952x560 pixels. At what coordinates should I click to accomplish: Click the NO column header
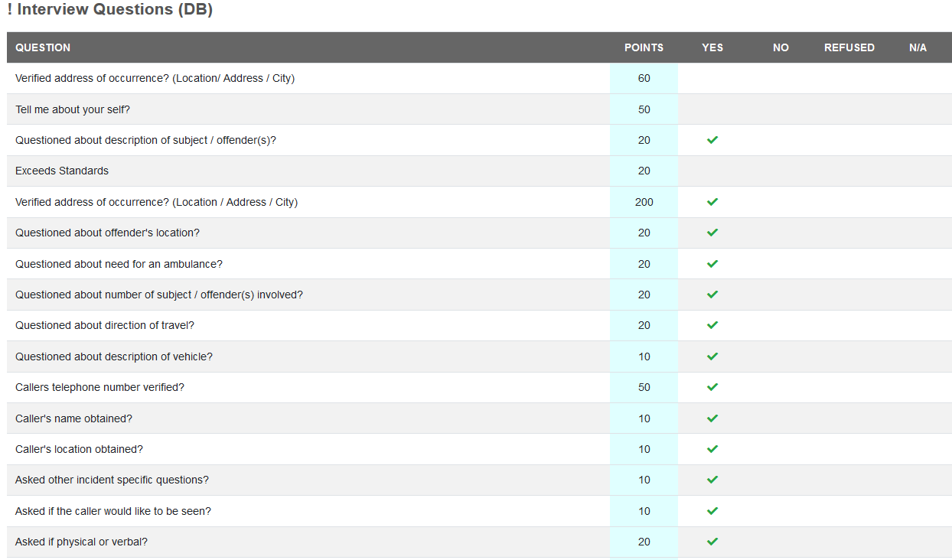click(781, 47)
